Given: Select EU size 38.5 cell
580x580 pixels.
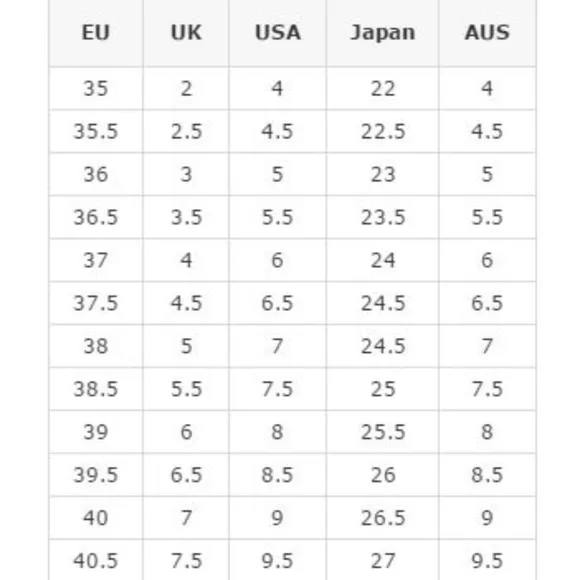Looking at the screenshot, I should (x=96, y=389).
